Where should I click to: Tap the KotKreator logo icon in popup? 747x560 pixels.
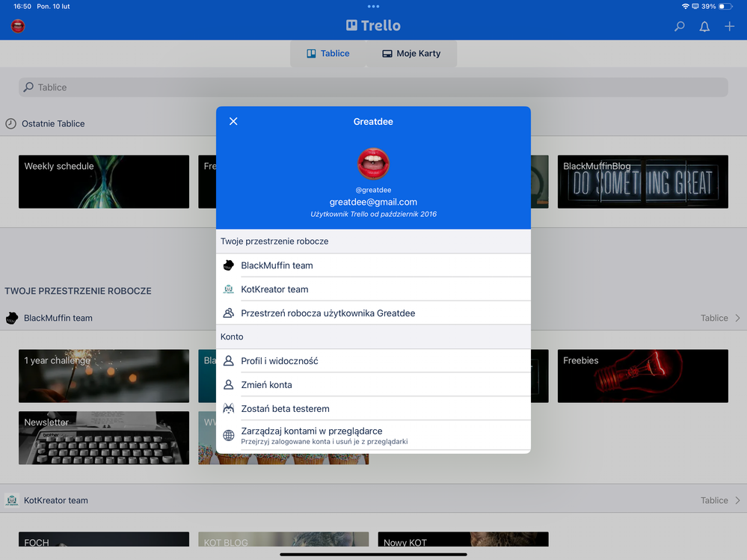tap(229, 289)
